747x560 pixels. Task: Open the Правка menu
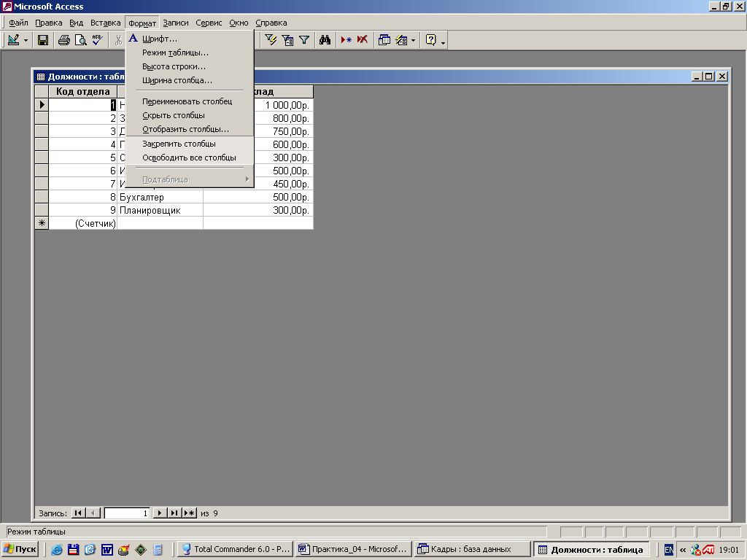click(x=49, y=23)
